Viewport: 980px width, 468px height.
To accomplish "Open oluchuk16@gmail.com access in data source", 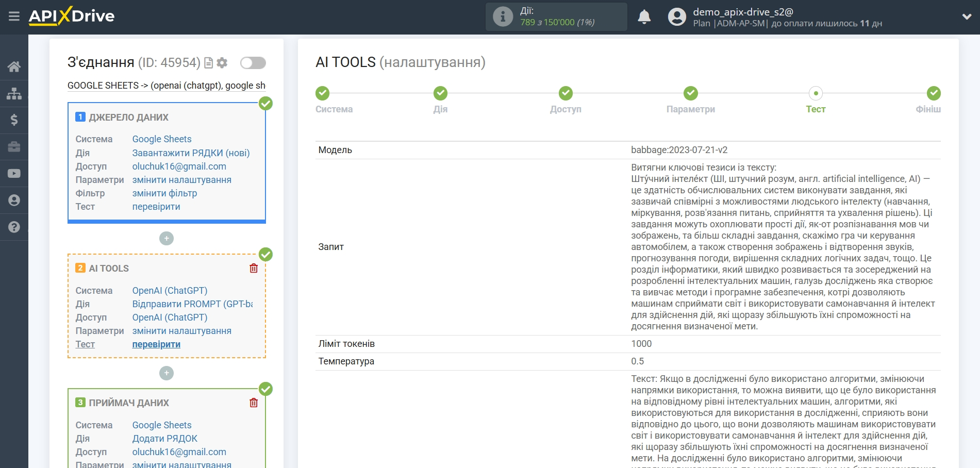I will click(x=179, y=166).
